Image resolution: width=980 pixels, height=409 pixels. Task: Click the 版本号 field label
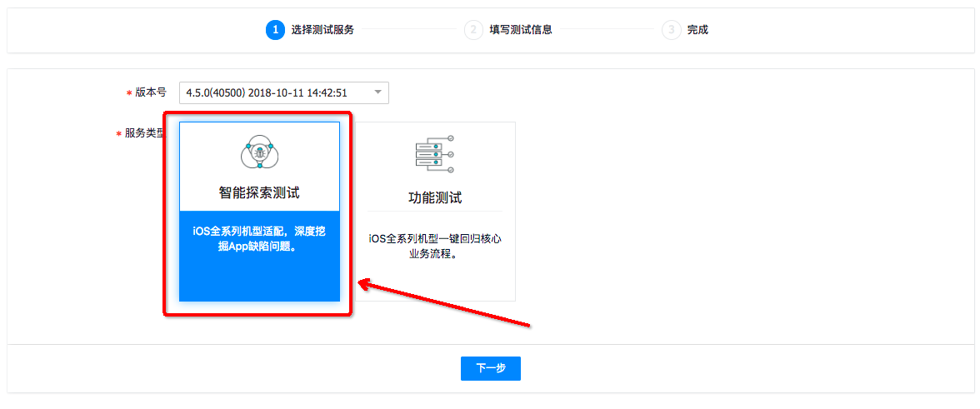click(x=152, y=92)
